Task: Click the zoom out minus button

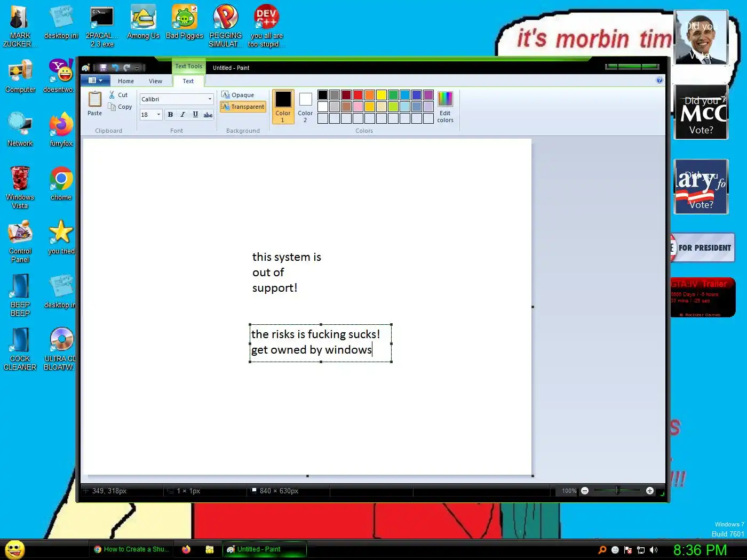Action: tap(585, 491)
